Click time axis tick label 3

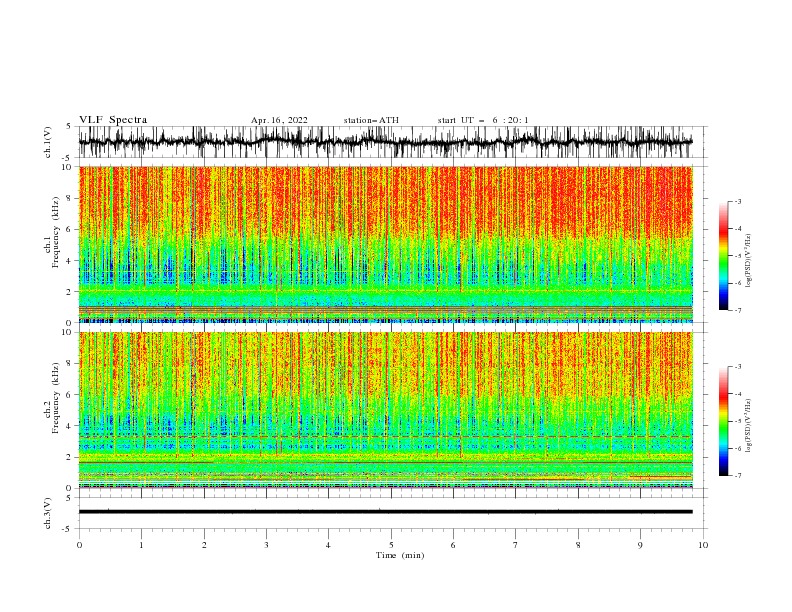tap(266, 545)
